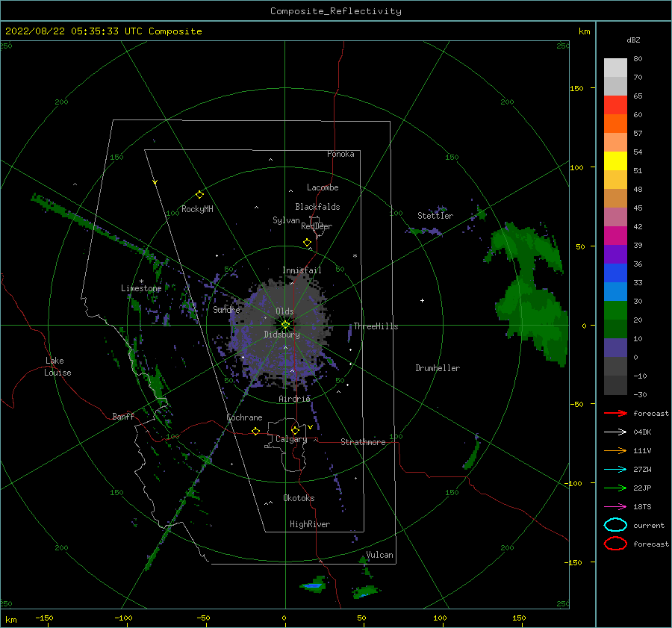Click the magenta 18TS arrow icon
This screenshot has height=628, width=672.
[x=615, y=507]
